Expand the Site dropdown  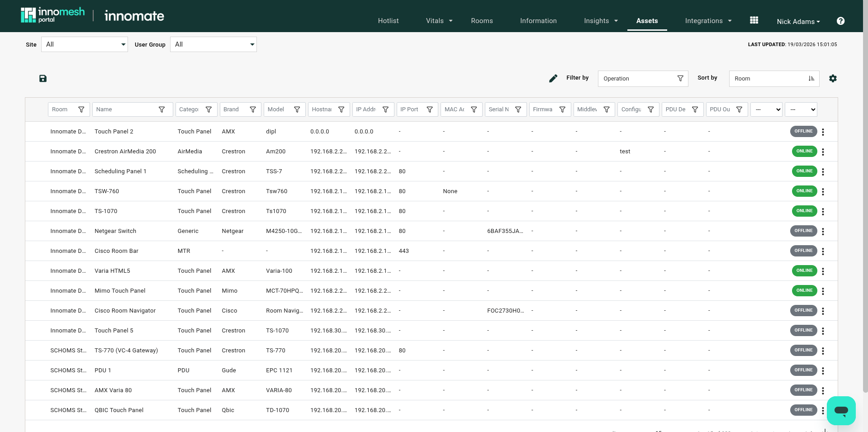pyautogui.click(x=85, y=44)
